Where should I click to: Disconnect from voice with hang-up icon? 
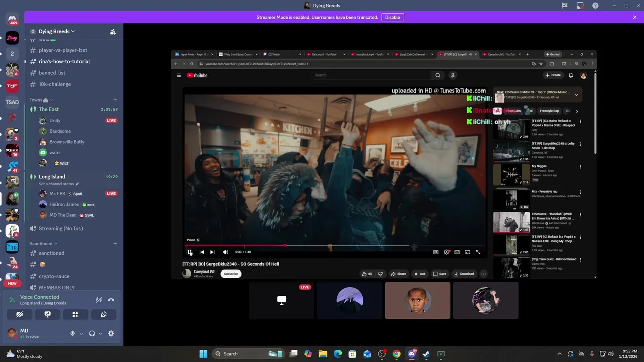click(x=111, y=300)
